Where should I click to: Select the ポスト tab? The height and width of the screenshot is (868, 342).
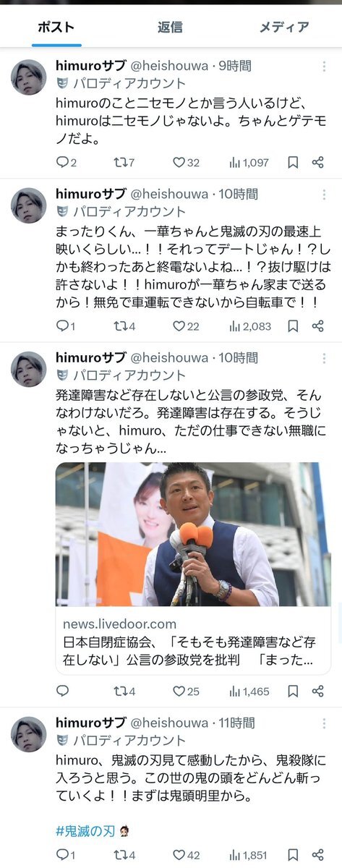[x=56, y=27]
